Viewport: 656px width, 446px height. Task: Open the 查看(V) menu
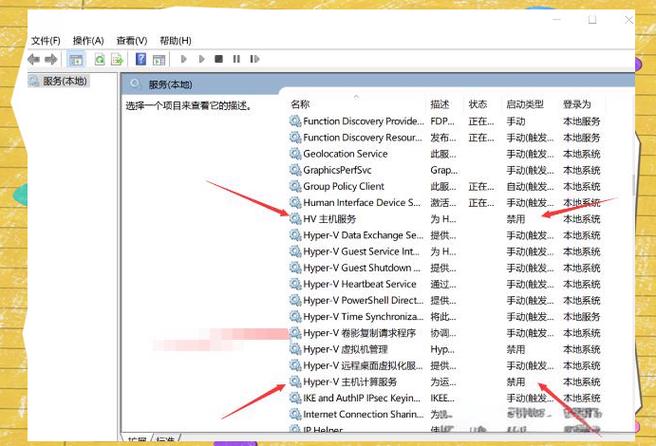pyautogui.click(x=132, y=41)
